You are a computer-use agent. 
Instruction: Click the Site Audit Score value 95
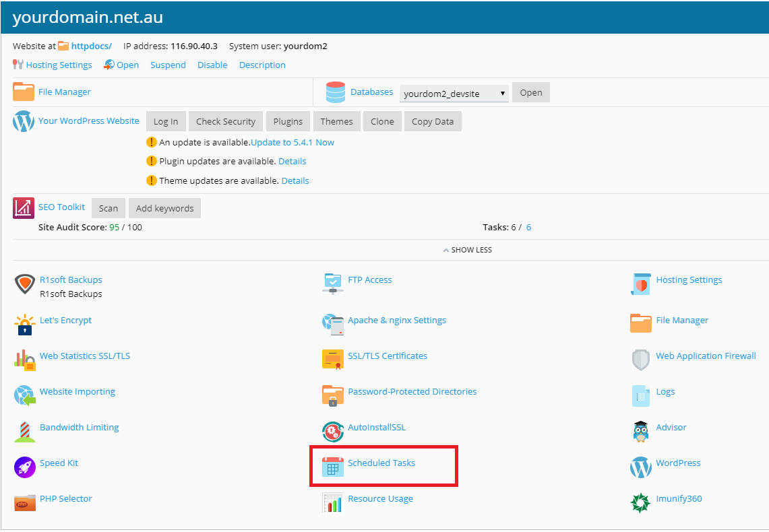115,228
